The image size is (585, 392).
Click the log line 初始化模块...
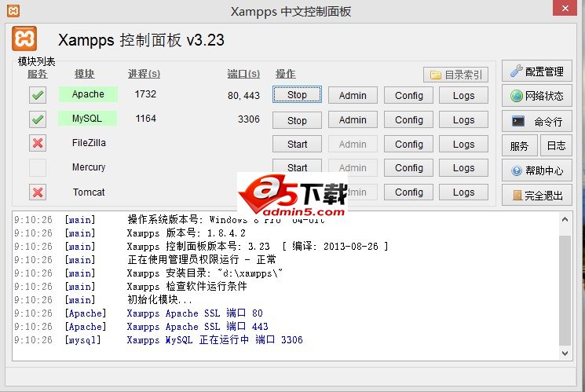(159, 300)
